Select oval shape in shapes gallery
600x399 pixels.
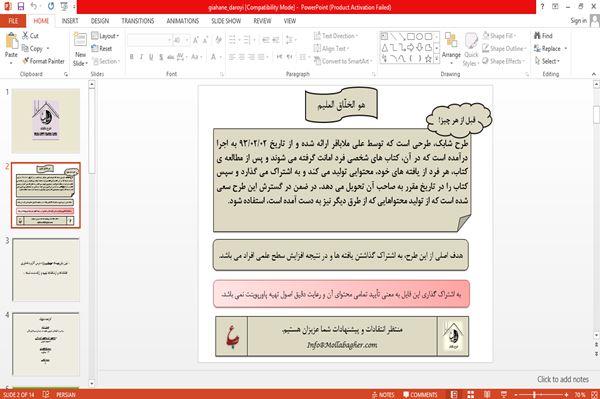coord(419,36)
